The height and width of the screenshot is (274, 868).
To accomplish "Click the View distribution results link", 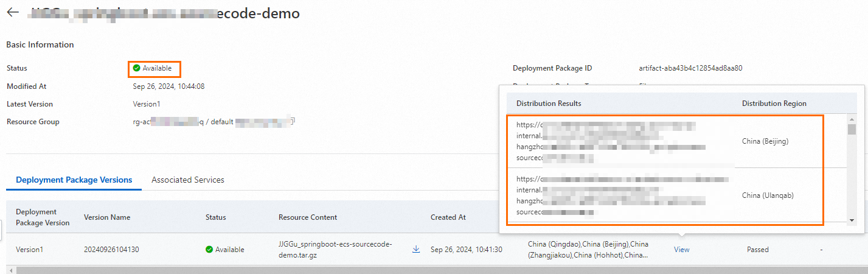I will (682, 250).
